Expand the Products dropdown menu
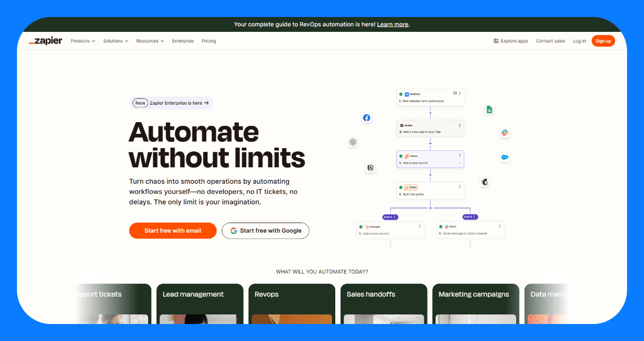Image resolution: width=644 pixels, height=341 pixels. (x=83, y=41)
